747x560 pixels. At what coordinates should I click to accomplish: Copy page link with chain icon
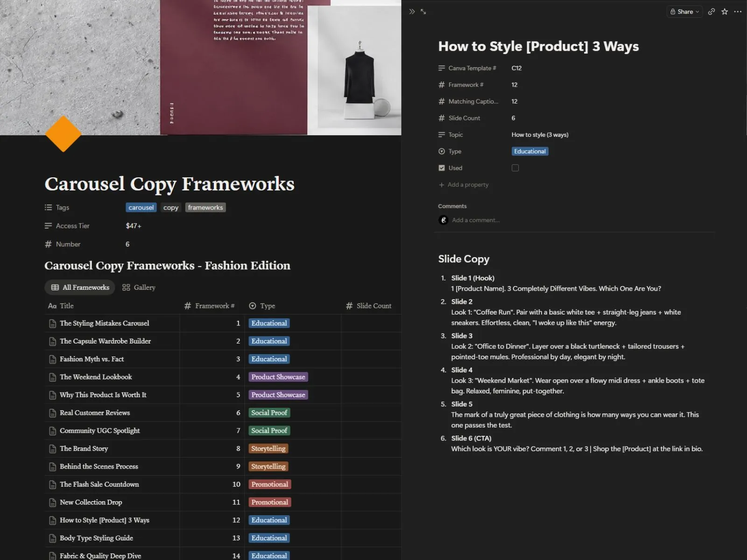711,12
